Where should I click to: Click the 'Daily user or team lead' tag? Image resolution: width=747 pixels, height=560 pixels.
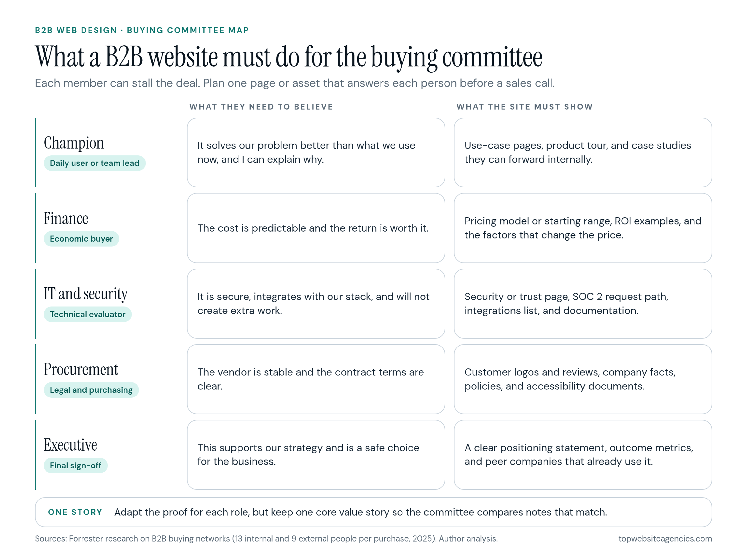95,163
